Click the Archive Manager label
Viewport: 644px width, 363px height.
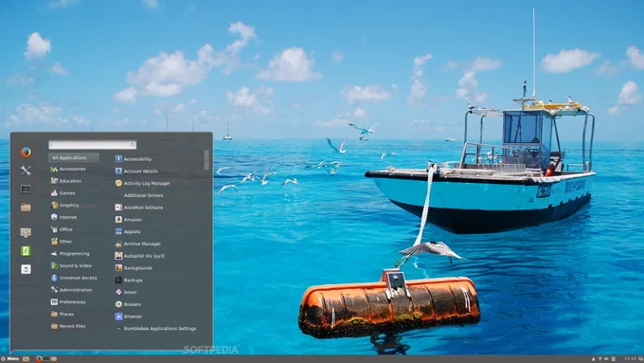point(142,244)
